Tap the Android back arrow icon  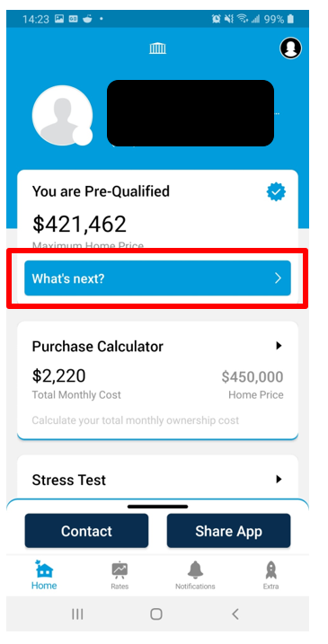pyautogui.click(x=235, y=614)
